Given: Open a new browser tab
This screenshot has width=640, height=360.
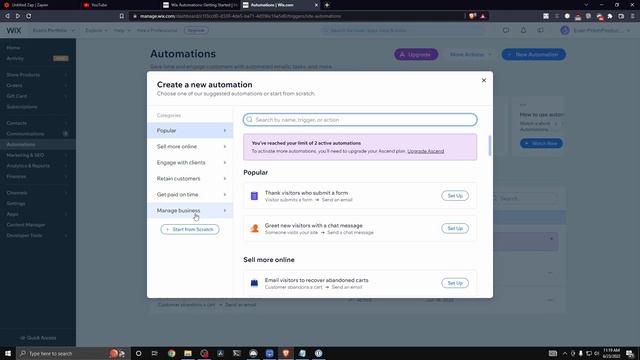Looking at the screenshot, I should [x=327, y=5].
